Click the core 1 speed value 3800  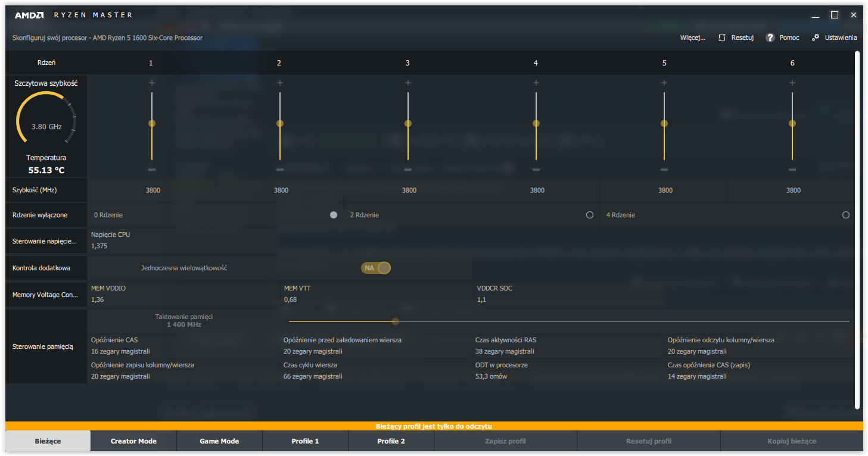(153, 190)
